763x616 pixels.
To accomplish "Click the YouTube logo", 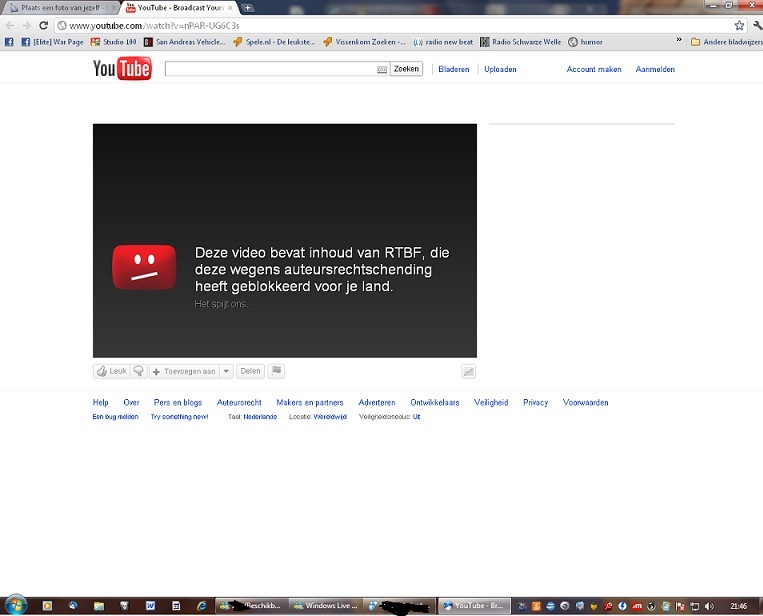I will (x=122, y=69).
